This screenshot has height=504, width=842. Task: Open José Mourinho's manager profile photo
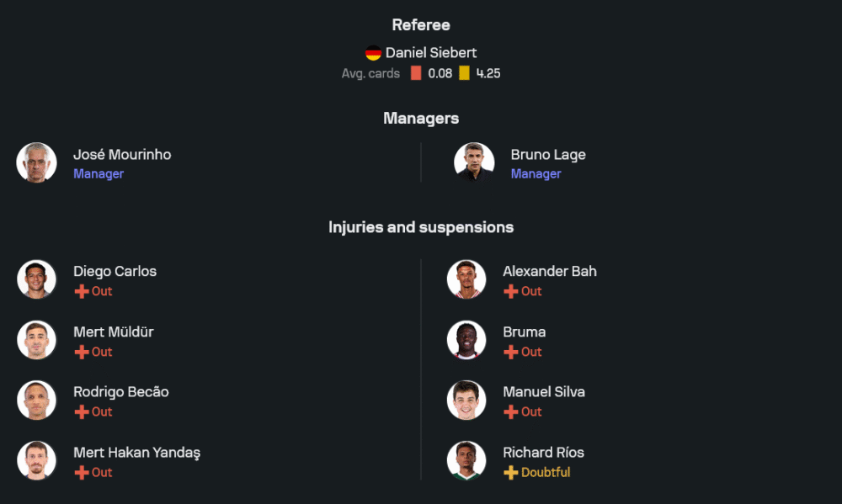(x=36, y=162)
